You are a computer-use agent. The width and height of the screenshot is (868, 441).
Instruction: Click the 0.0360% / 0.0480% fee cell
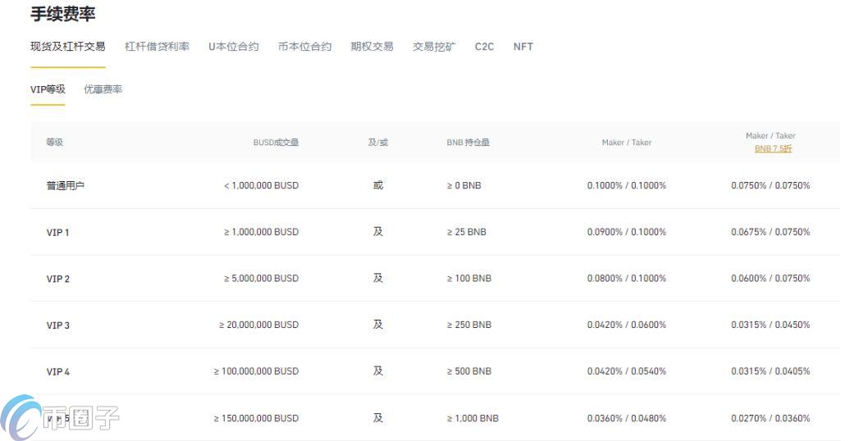(627, 418)
